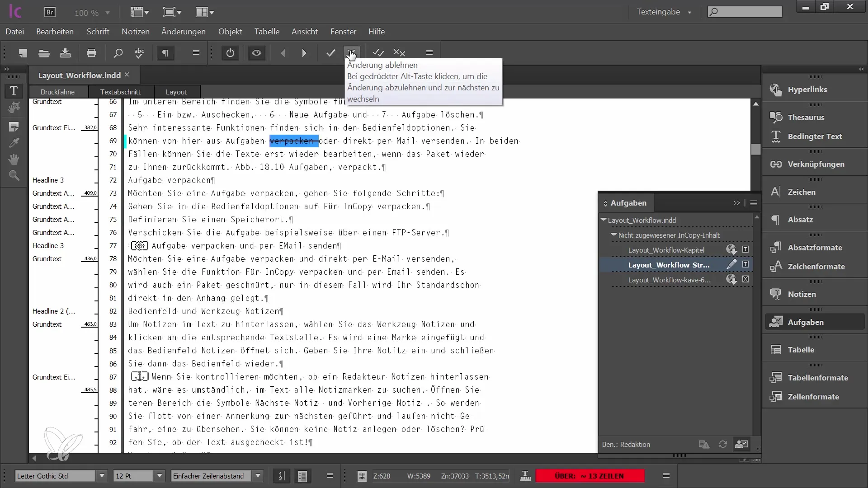
Task: Click the Aufgaben panel header
Action: point(628,202)
